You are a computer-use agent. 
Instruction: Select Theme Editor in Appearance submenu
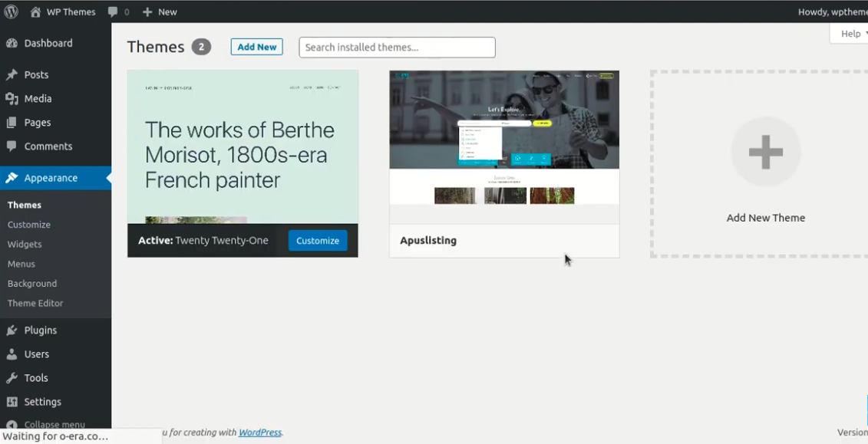[35, 303]
